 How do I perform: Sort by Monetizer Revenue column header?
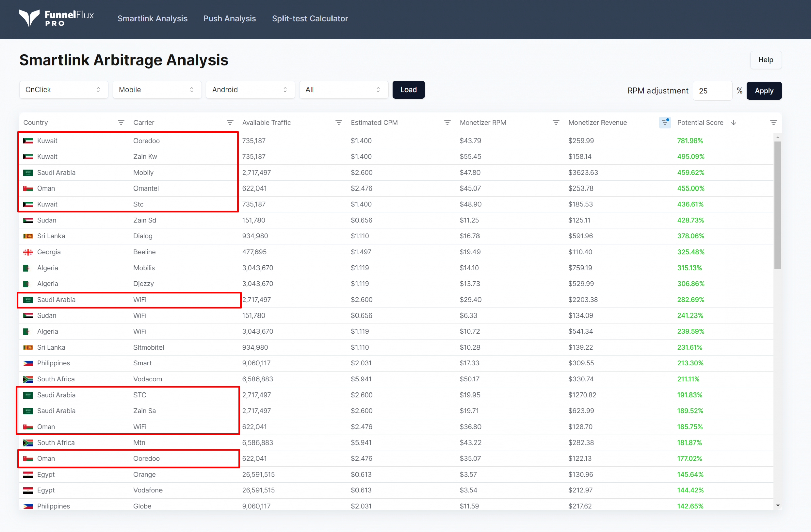pyautogui.click(x=598, y=123)
